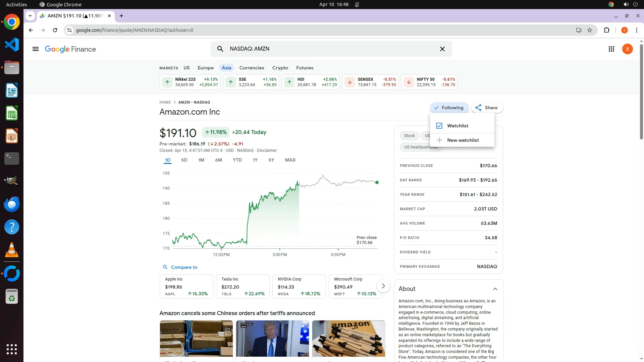The height and width of the screenshot is (362, 644).
Task: Bookmark this page with star icon
Action: coord(590,30)
